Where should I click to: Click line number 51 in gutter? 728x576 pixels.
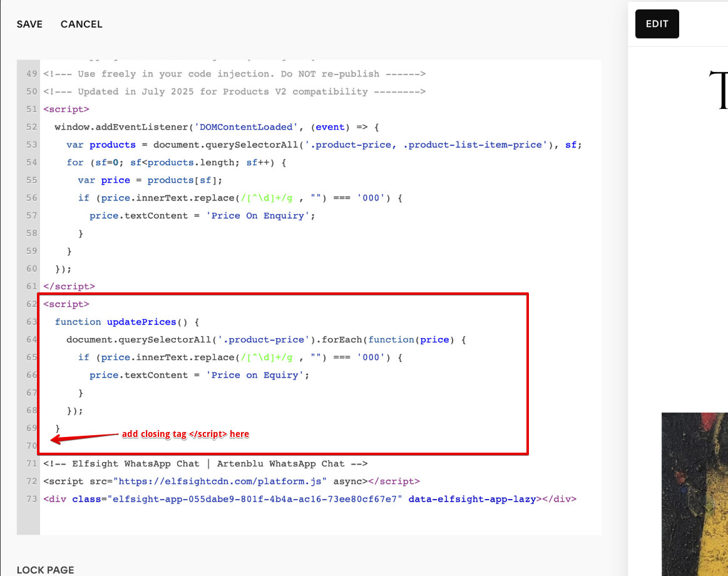pyautogui.click(x=31, y=109)
